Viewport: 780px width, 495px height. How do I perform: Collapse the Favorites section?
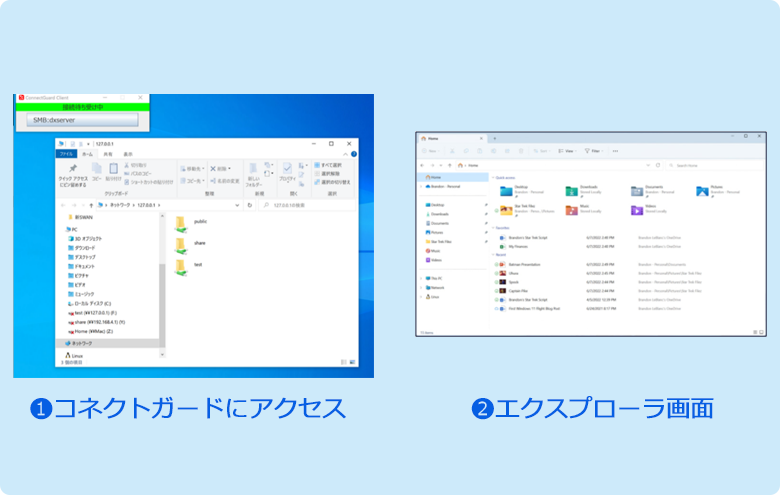tap(493, 228)
